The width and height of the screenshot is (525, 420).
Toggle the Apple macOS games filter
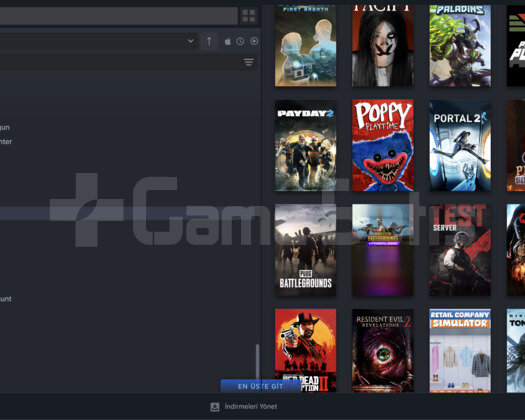pyautogui.click(x=228, y=41)
